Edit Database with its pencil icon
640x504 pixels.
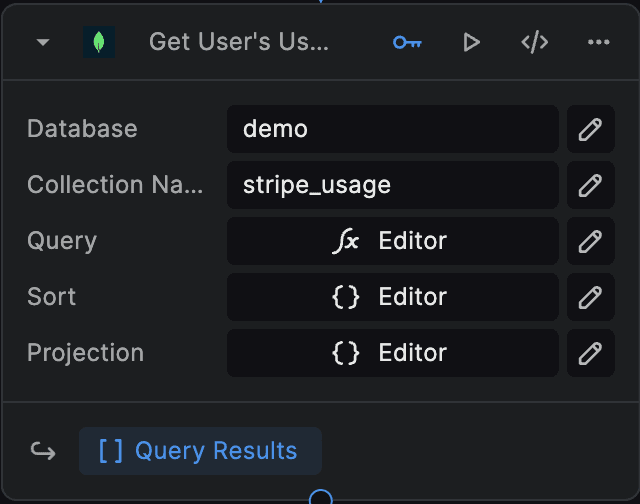click(x=591, y=129)
